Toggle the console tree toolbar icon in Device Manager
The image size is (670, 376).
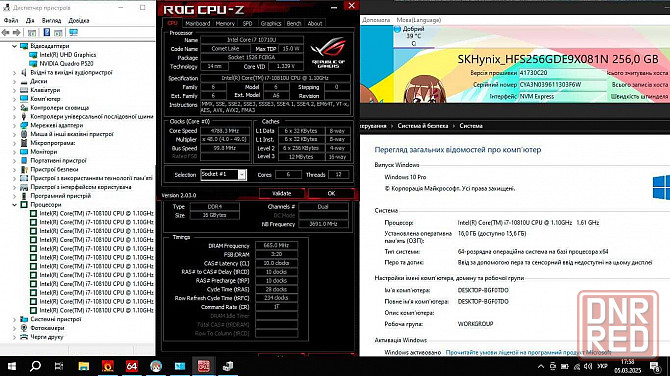tap(32, 32)
